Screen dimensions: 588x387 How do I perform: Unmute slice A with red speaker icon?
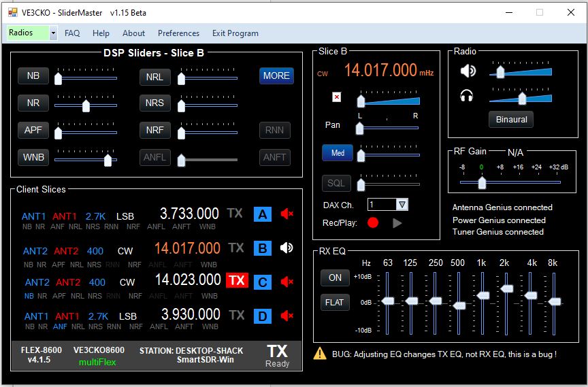(x=287, y=214)
